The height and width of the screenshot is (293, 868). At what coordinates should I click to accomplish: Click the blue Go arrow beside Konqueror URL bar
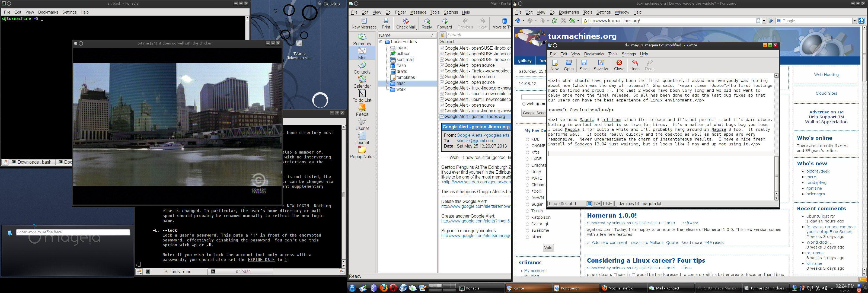tap(771, 21)
